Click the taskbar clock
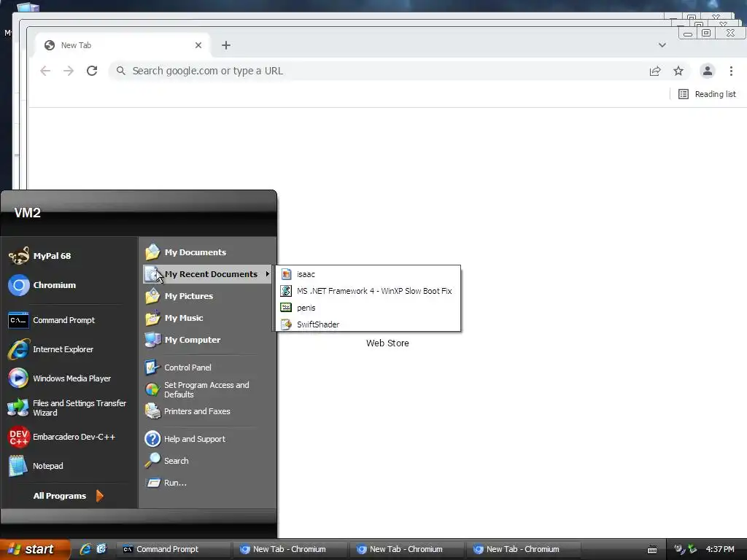 point(720,549)
